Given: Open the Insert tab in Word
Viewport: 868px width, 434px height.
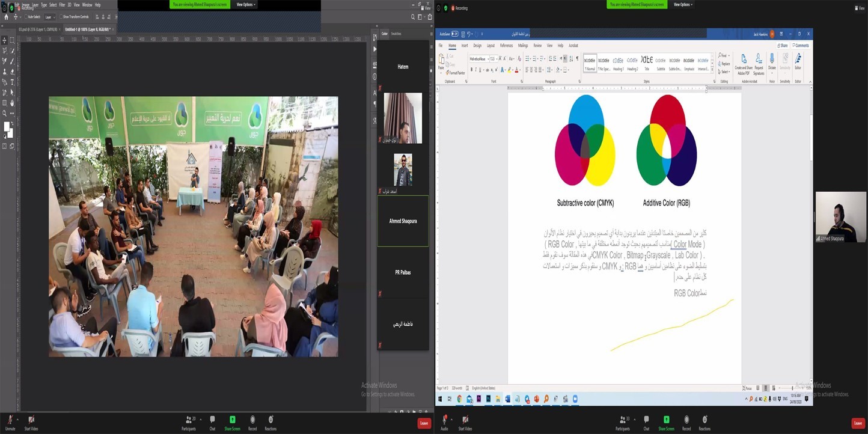Looking at the screenshot, I should [465, 46].
